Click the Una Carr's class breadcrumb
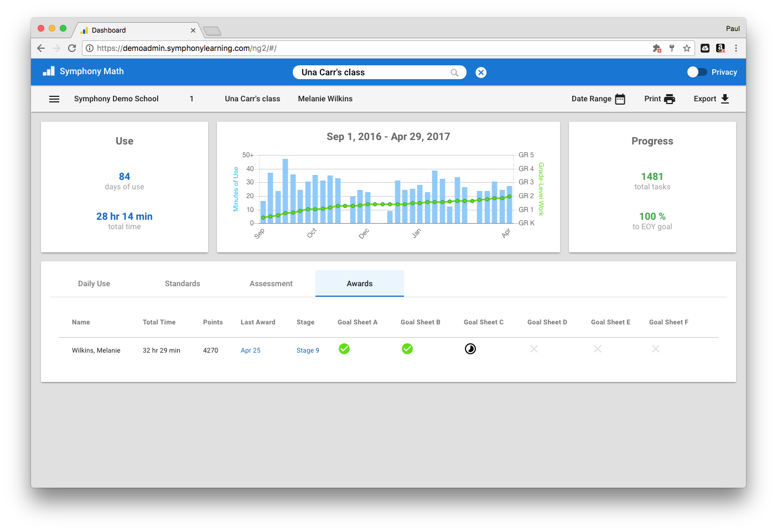The height and width of the screenshot is (532, 777). [x=252, y=99]
